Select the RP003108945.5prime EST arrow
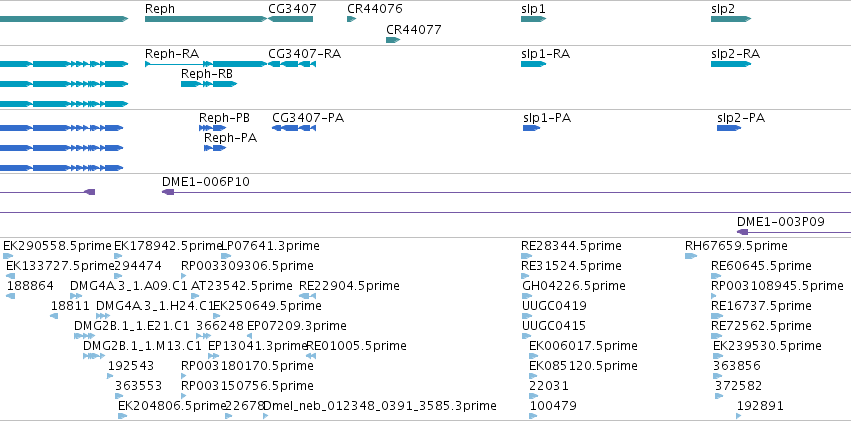Screen dimensions: 851x421 point(714,296)
